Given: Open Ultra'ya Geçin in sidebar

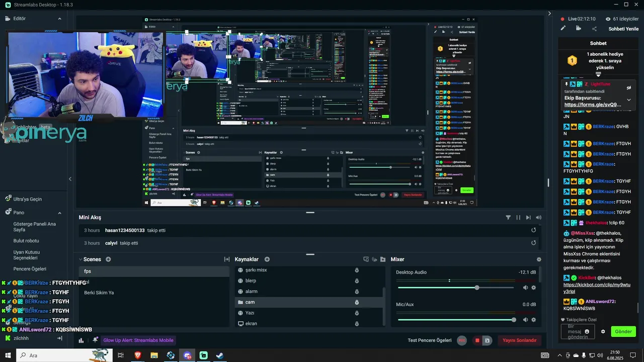Looking at the screenshot, I should pyautogui.click(x=28, y=199).
